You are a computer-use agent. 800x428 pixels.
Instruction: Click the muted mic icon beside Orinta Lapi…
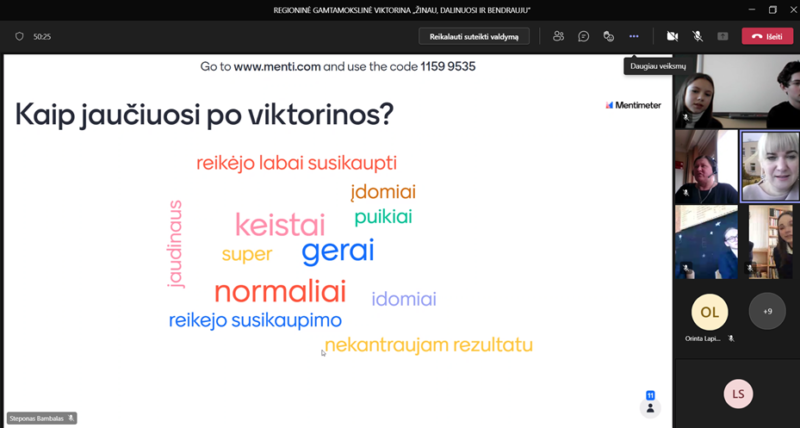[731, 338]
